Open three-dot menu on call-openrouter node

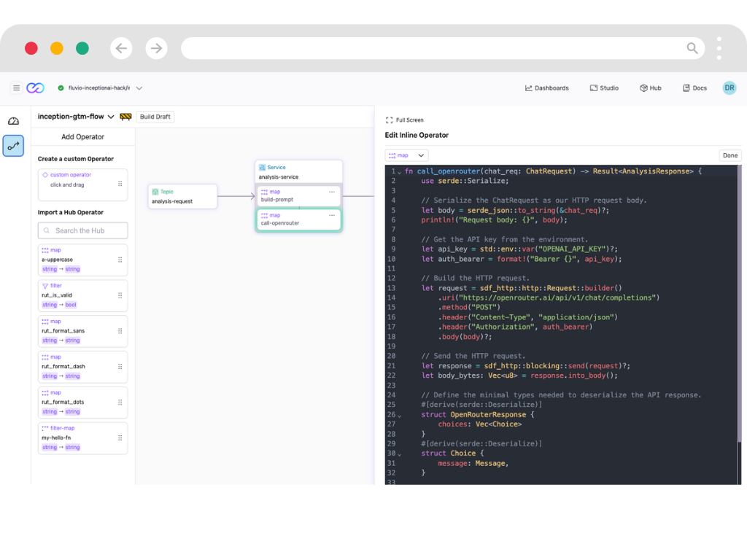click(332, 215)
